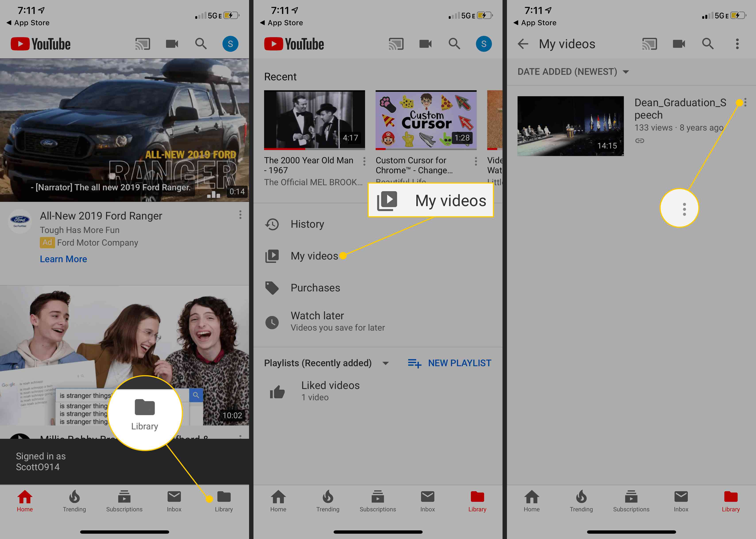Open account avatar in left phone screen
Screen dimensions: 756x539
230,44
